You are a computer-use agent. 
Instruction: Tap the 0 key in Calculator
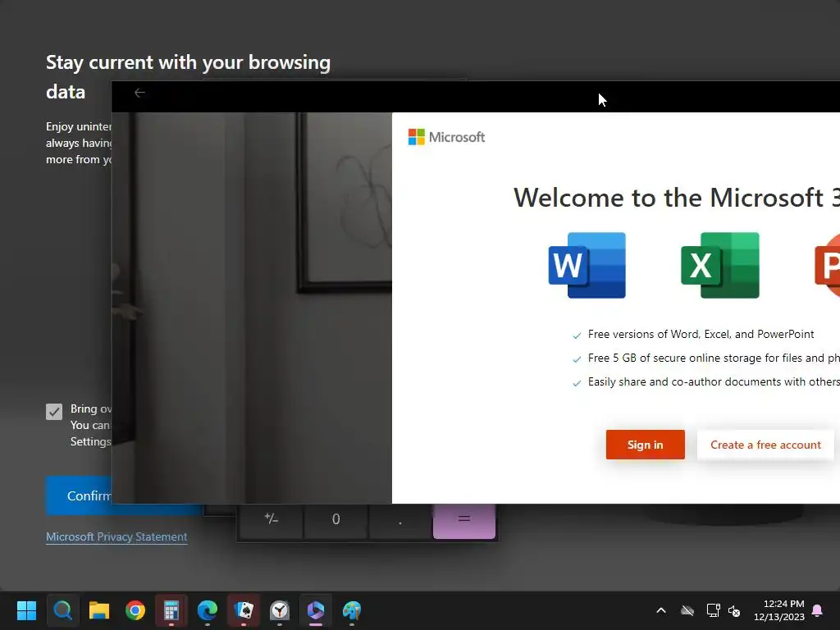coord(336,518)
